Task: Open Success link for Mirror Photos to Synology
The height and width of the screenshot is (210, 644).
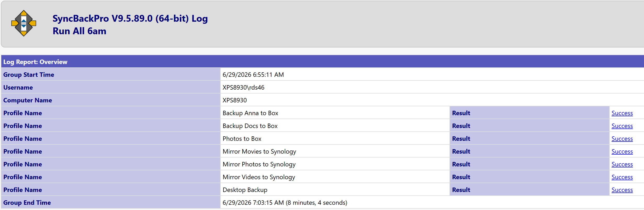Action: pyautogui.click(x=622, y=164)
